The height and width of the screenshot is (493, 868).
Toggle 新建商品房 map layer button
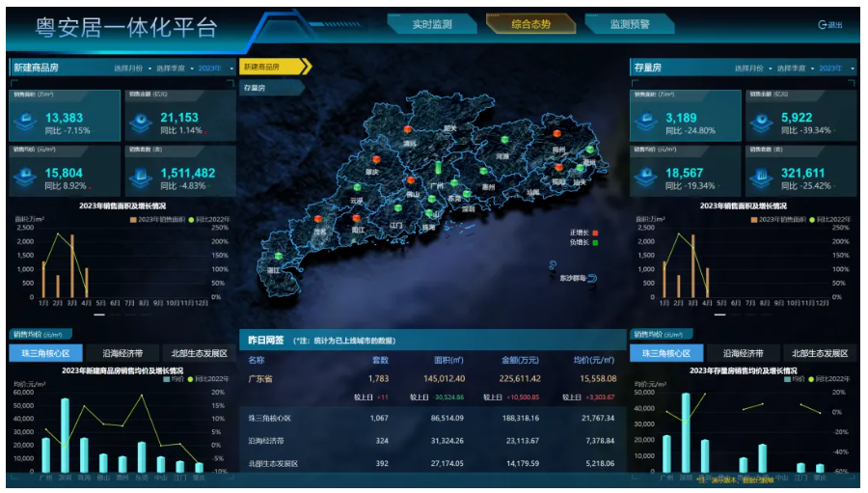point(274,67)
